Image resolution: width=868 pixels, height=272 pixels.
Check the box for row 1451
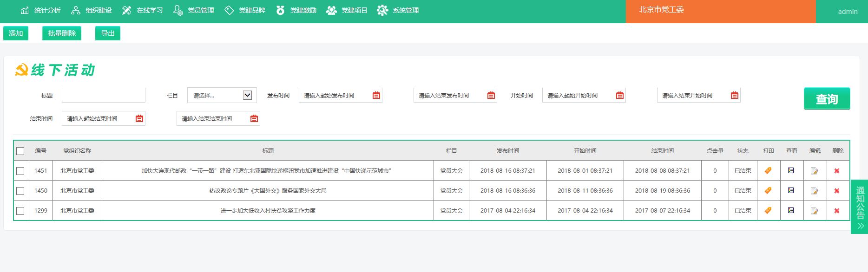tap(20, 171)
